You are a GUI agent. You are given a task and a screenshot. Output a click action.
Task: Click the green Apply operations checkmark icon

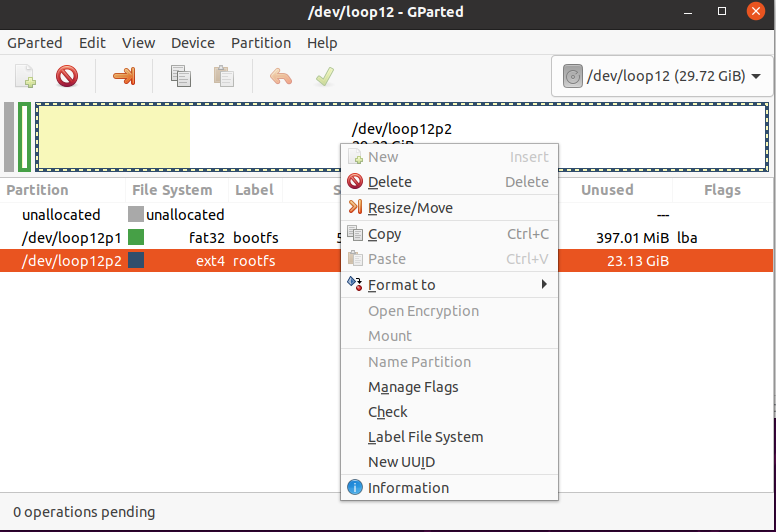(325, 76)
